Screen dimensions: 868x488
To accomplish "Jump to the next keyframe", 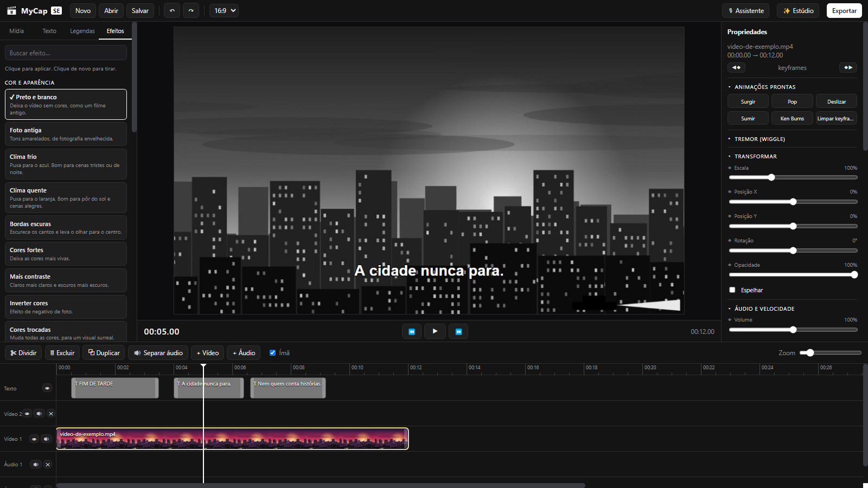I will (848, 68).
